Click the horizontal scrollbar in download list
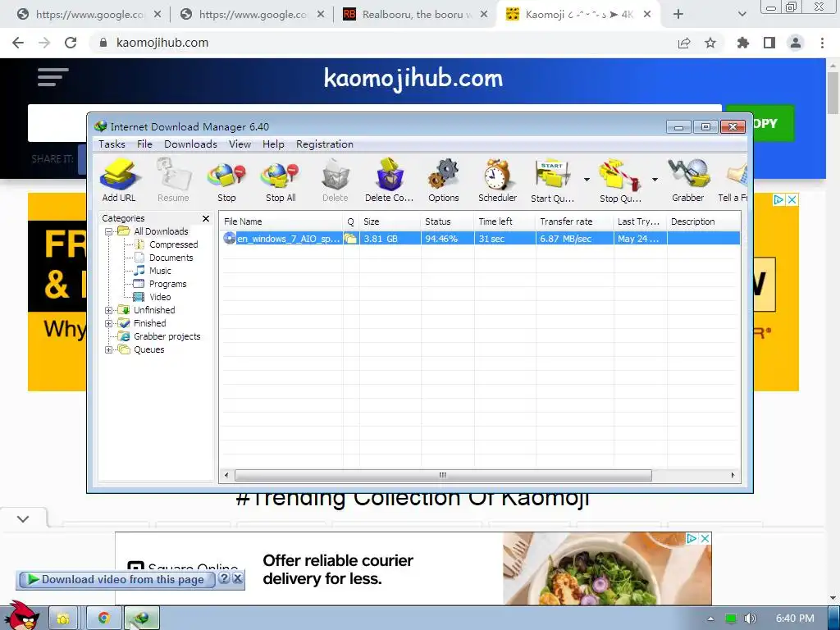 click(443, 475)
